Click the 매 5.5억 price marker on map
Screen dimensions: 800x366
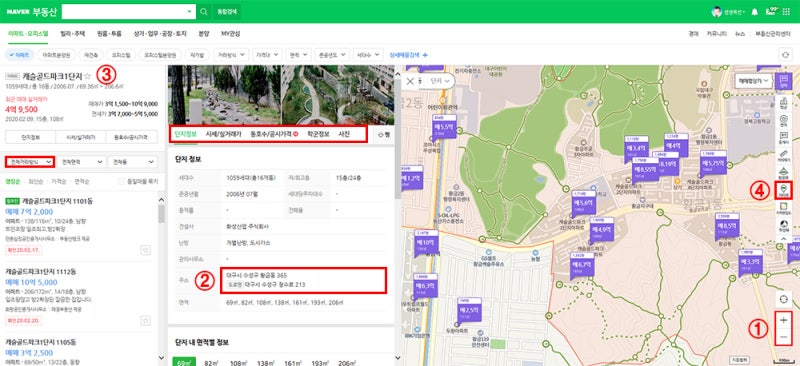click(444, 126)
